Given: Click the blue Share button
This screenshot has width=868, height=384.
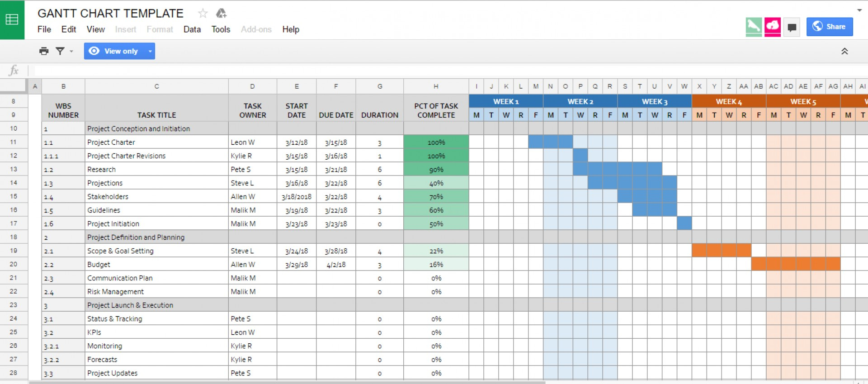Looking at the screenshot, I should coord(830,27).
